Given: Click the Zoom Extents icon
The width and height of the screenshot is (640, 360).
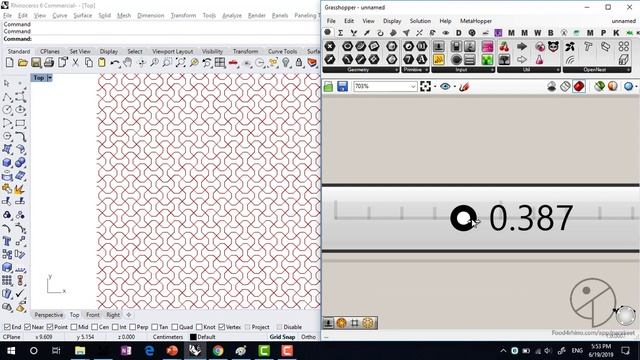Looking at the screenshot, I should click(180, 62).
